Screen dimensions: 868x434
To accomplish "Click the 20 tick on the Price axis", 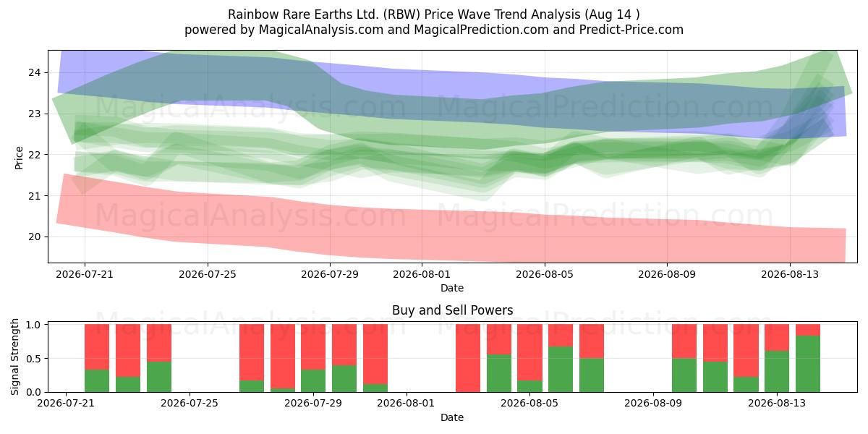I will click(x=35, y=237).
